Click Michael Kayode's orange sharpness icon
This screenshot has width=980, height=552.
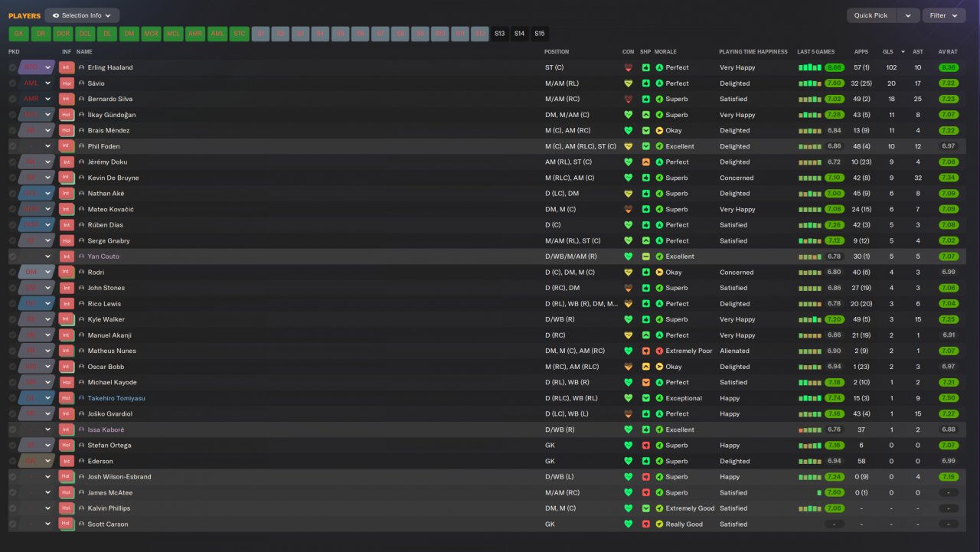[x=646, y=383]
